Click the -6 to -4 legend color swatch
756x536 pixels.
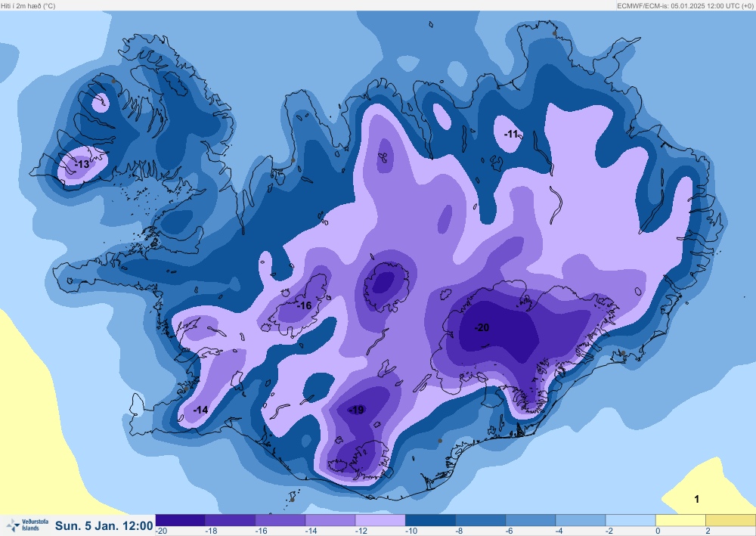(531, 520)
